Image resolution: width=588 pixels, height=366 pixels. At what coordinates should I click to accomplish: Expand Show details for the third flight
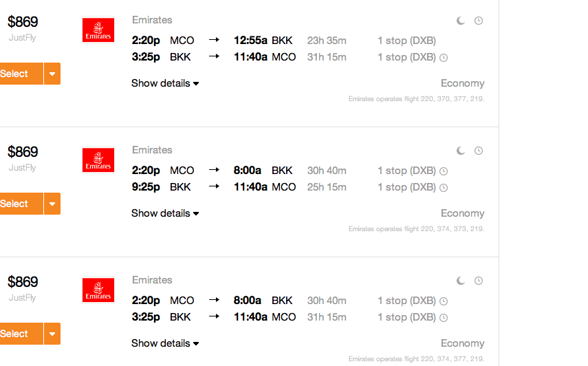[165, 343]
